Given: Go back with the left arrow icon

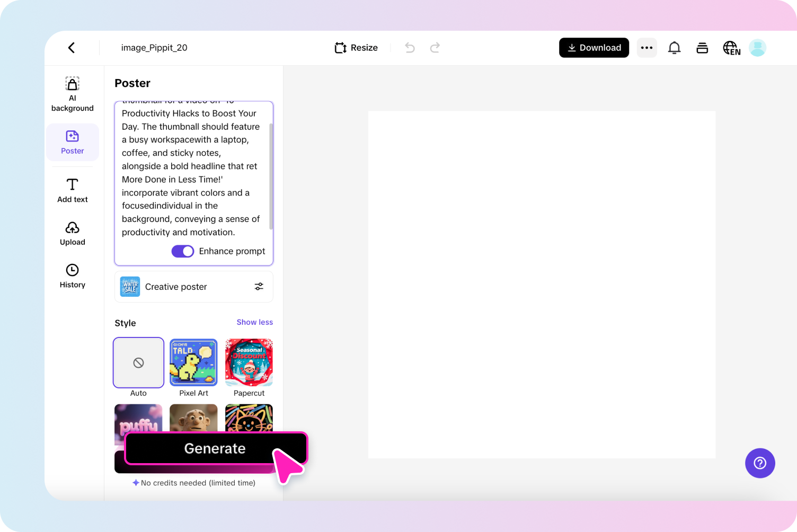Looking at the screenshot, I should (x=72, y=48).
